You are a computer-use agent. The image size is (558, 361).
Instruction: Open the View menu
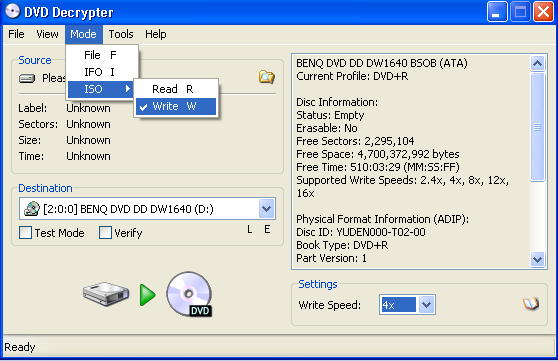click(47, 34)
